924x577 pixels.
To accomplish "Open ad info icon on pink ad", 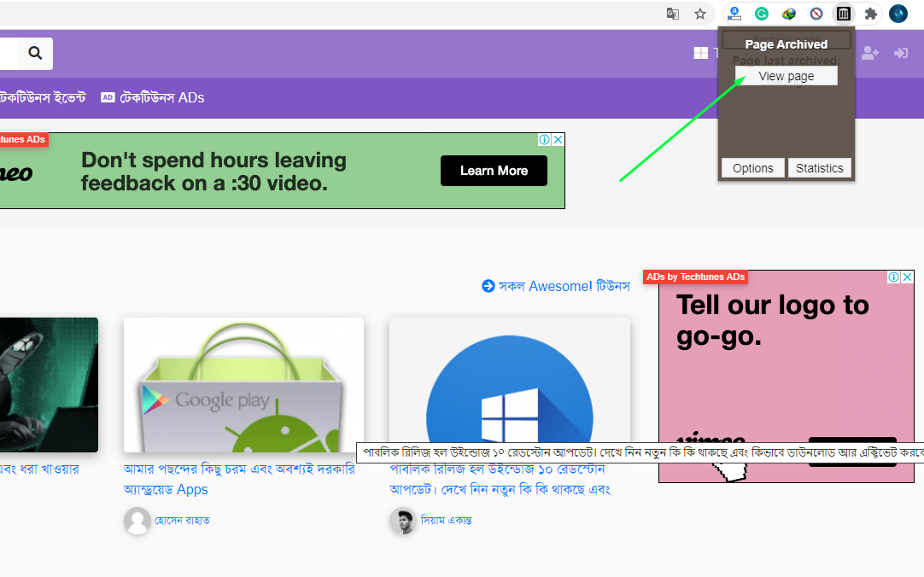I will tap(893, 277).
